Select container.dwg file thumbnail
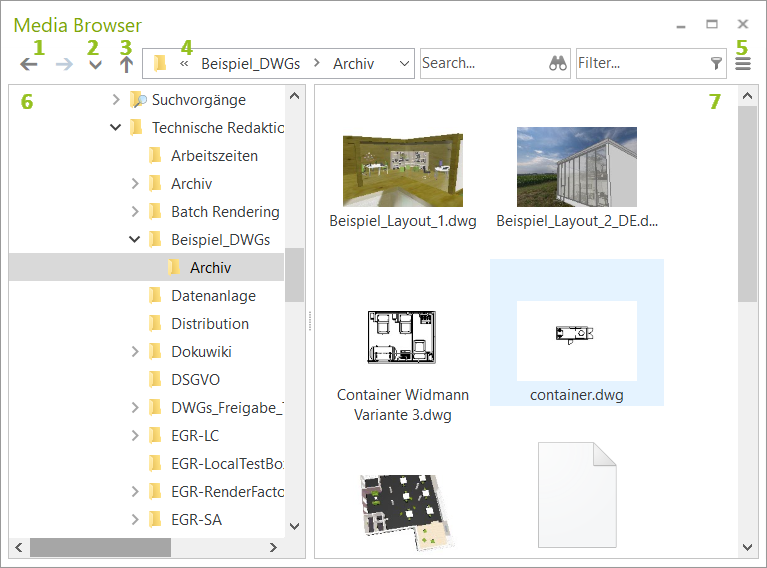This screenshot has height=568, width=767. (577, 341)
